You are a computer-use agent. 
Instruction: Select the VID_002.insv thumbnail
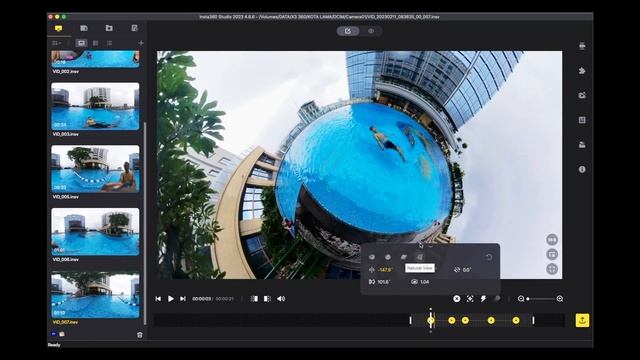coord(95,59)
